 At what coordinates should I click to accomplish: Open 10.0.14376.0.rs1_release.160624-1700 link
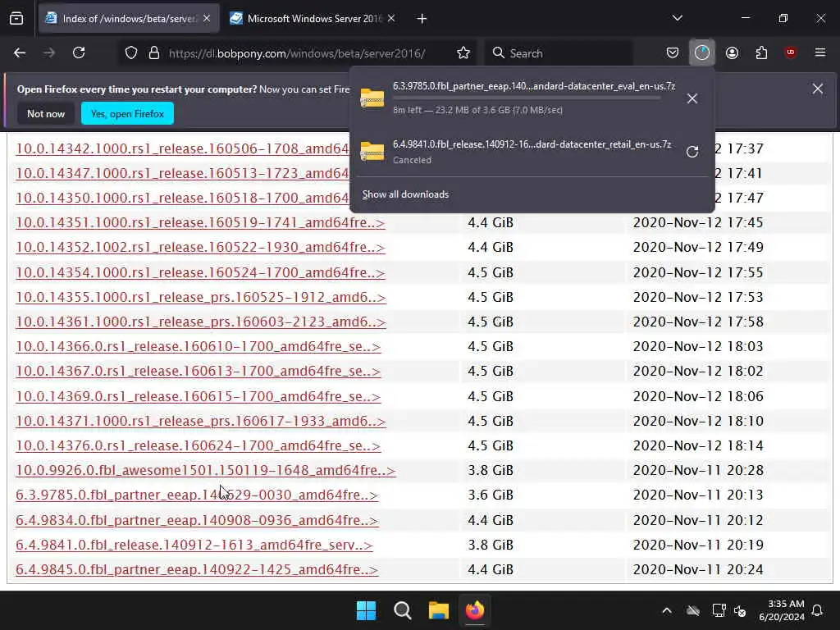point(199,445)
